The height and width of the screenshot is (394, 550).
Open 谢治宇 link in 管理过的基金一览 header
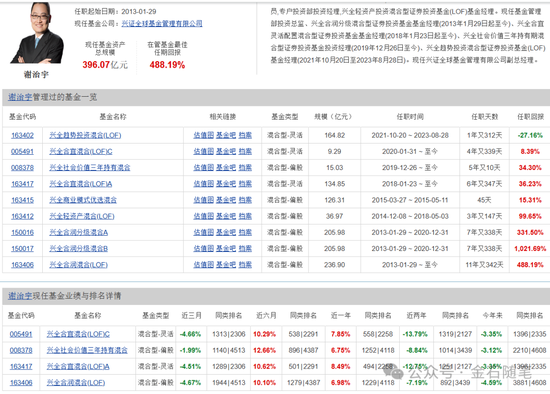(x=20, y=97)
